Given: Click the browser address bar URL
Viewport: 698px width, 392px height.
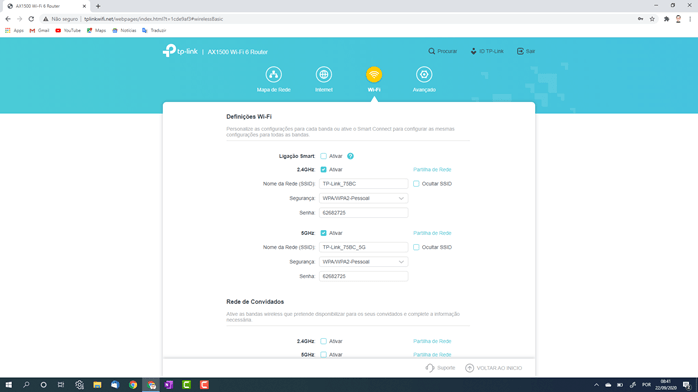Looking at the screenshot, I should point(154,19).
